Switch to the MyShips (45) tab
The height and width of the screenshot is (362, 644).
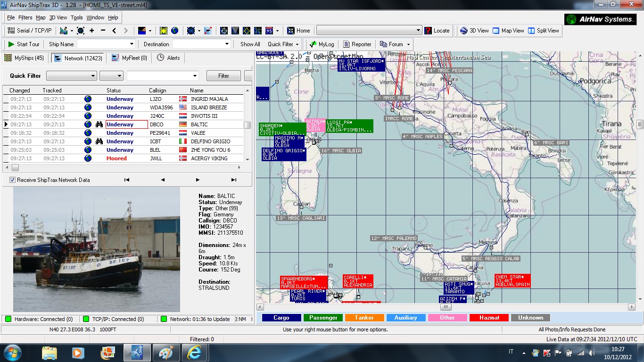25,58
